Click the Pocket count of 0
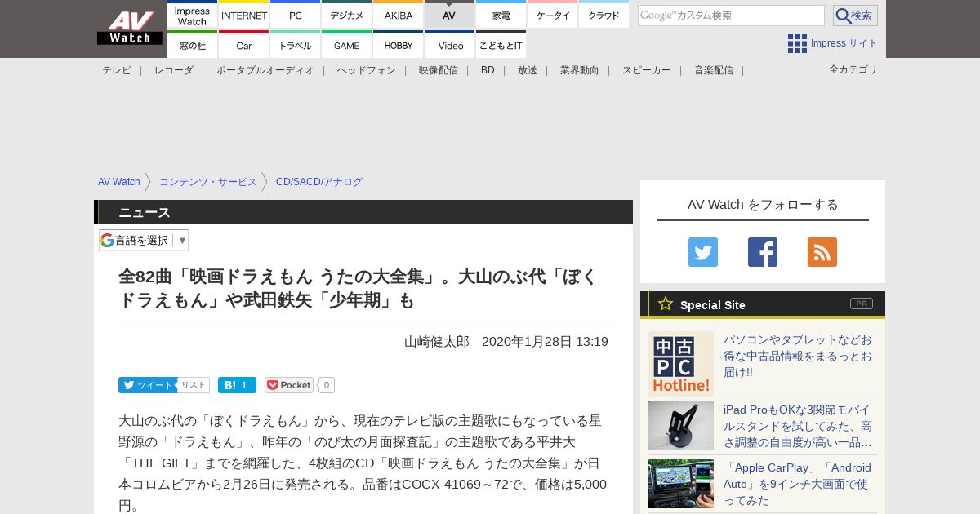Image resolution: width=980 pixels, height=514 pixels. coord(327,385)
